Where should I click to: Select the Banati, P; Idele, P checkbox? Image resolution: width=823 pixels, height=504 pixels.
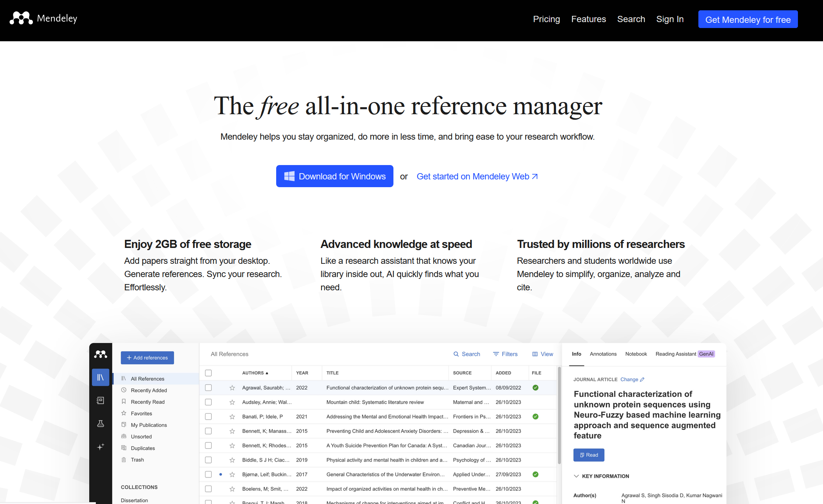208,416
